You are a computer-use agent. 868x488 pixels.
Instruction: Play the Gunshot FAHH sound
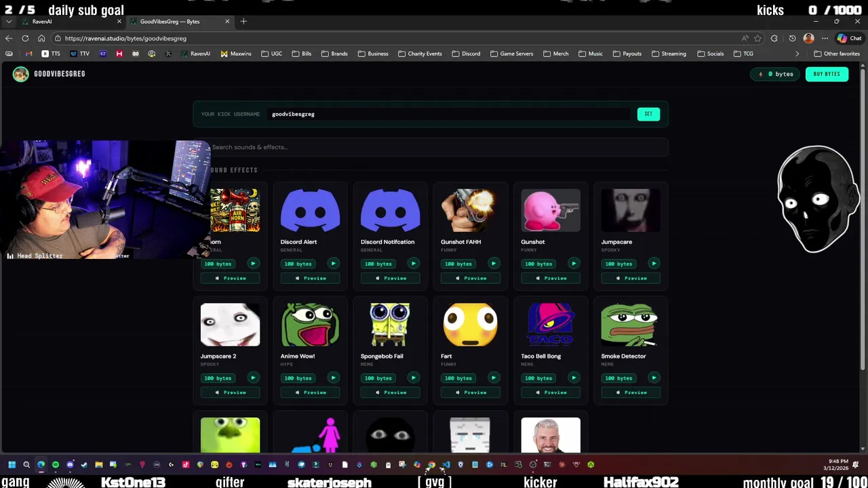493,264
